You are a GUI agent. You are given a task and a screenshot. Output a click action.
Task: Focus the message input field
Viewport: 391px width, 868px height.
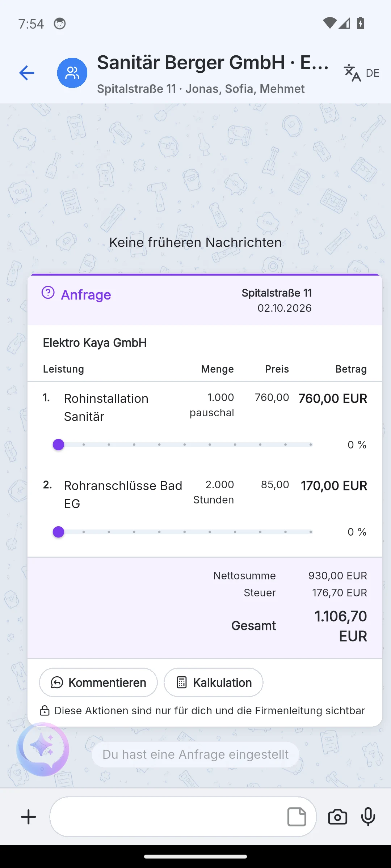click(x=183, y=817)
